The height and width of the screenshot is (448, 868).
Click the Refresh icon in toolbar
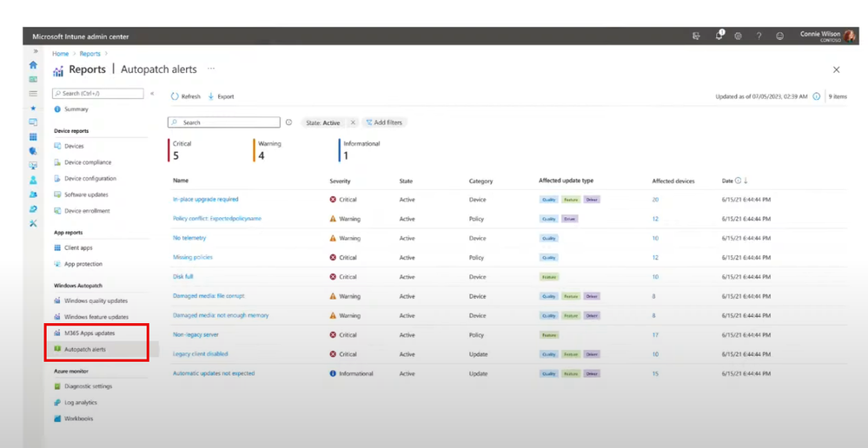(175, 96)
